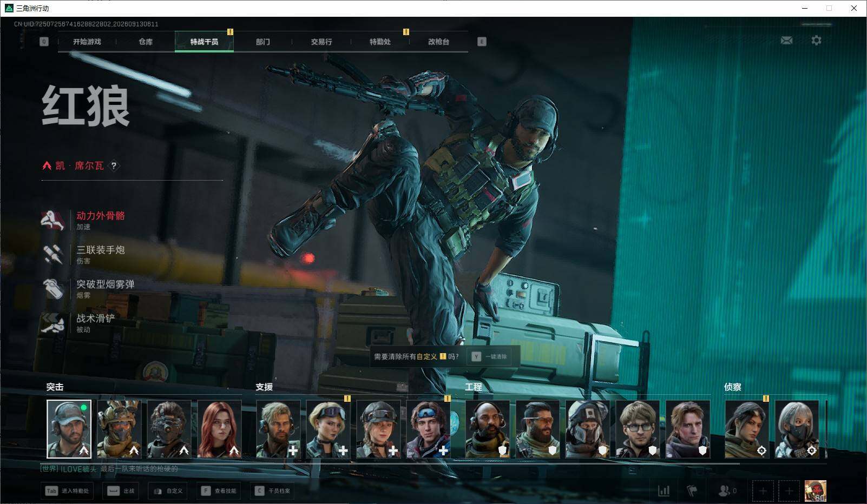Click the [世界] chat message line
This screenshot has width=867, height=504.
point(109,469)
